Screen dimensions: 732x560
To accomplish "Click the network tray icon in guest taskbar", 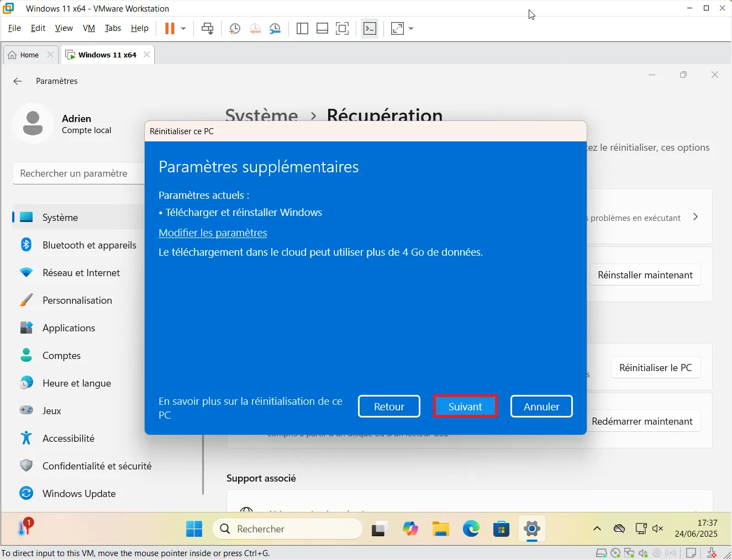I will click(x=641, y=529).
